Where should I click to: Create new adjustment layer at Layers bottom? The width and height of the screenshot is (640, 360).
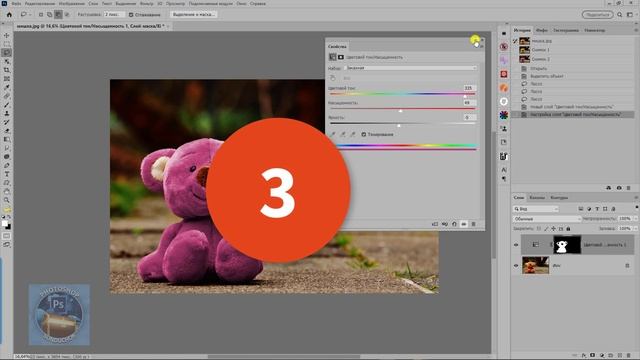[602, 355]
